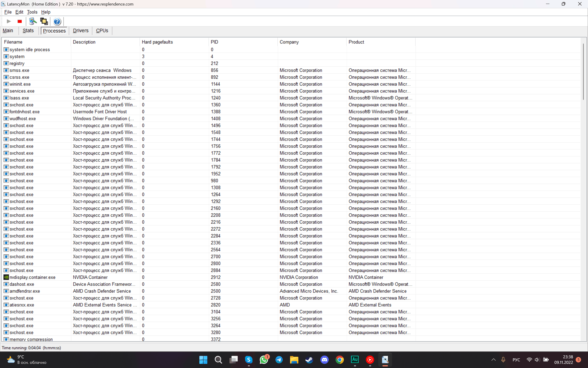Switch to the Drivers tab
Viewport: 588px width, 368px height.
click(81, 31)
